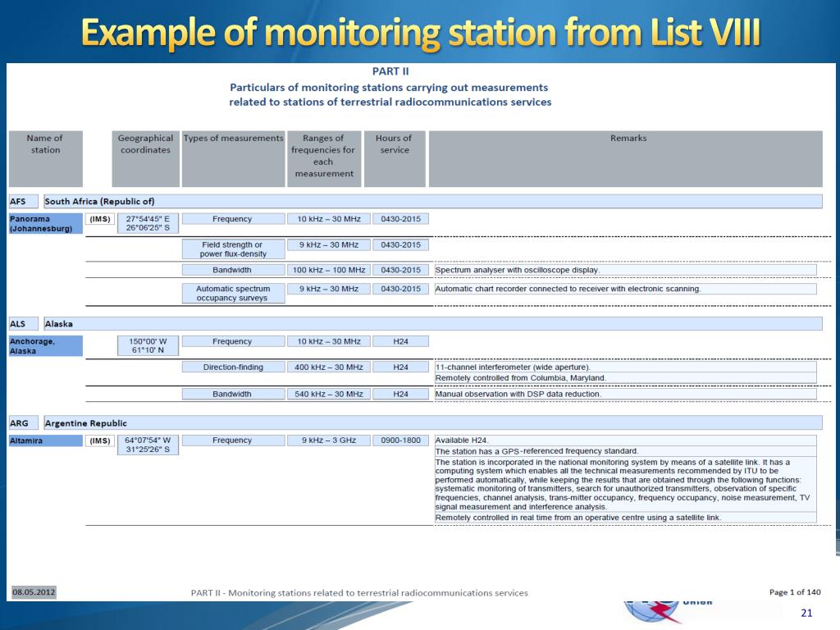840x630 pixels.
Task: Select the 'Name of station' column header
Action: click(x=46, y=158)
